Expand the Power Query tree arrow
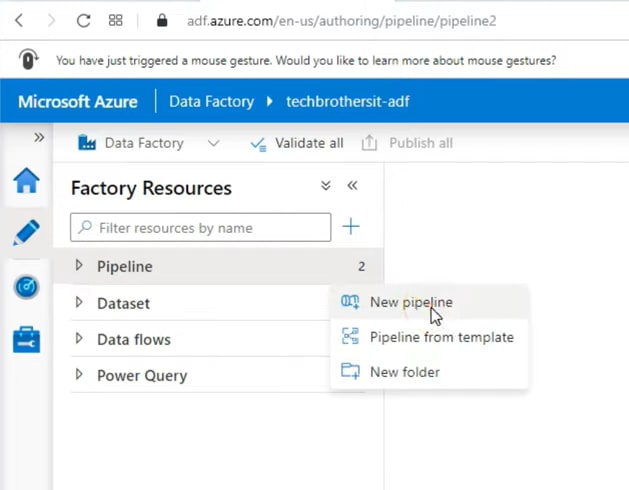629x490 pixels. pyautogui.click(x=79, y=374)
